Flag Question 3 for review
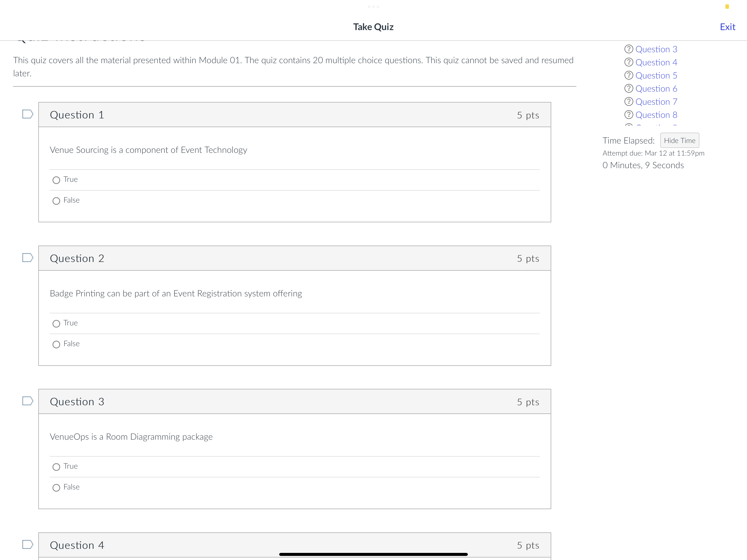 pyautogui.click(x=28, y=401)
